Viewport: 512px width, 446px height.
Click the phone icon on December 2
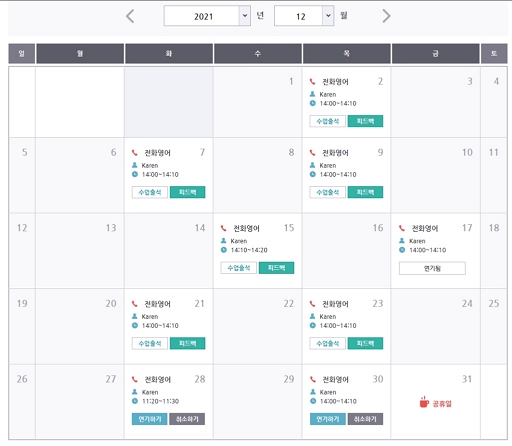point(312,82)
